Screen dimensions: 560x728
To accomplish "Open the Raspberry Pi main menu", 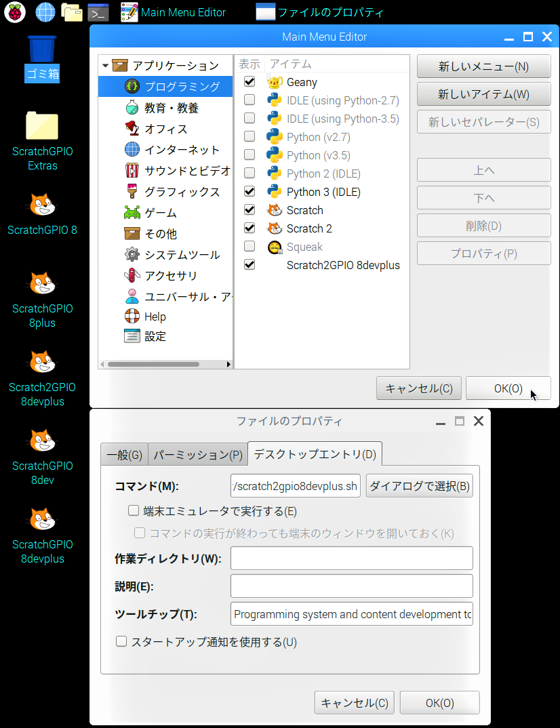I will pyautogui.click(x=15, y=12).
